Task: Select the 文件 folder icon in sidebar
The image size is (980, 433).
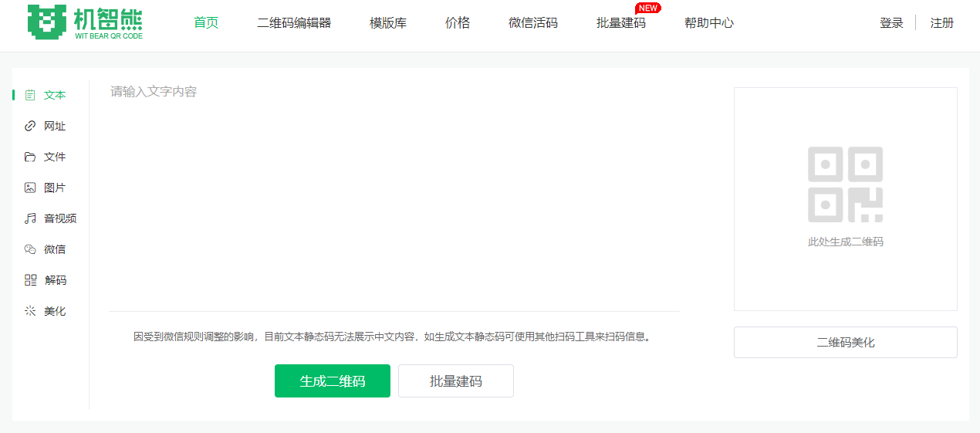Action: click(x=30, y=157)
